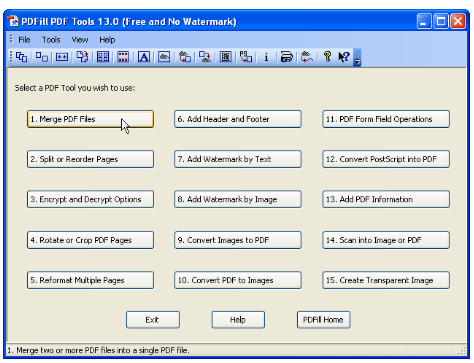
Task: Click the Convert PDF to Images toolbar icon
Action: (x=205, y=57)
